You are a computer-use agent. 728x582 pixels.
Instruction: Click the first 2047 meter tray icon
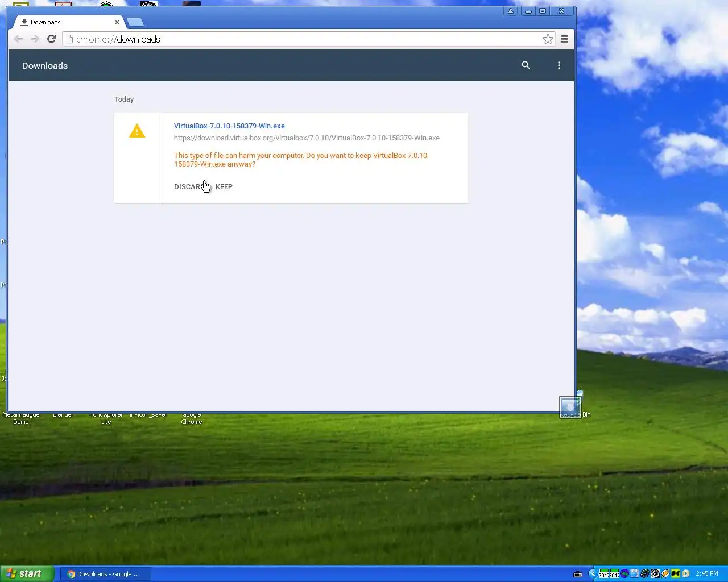point(604,574)
